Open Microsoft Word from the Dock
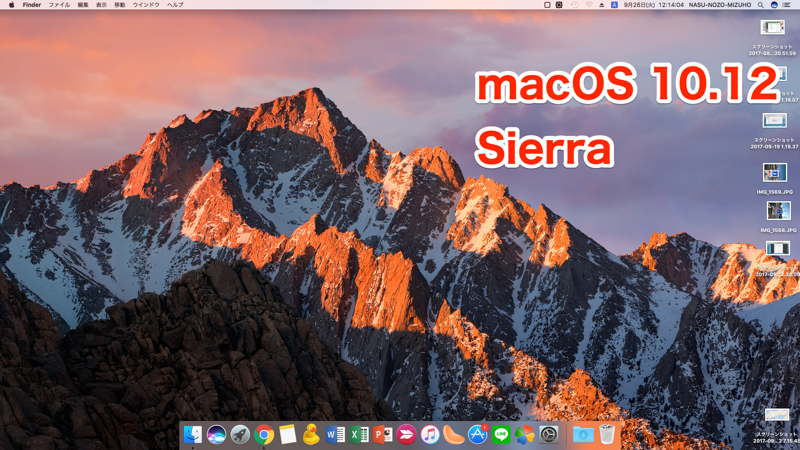 pyautogui.click(x=335, y=435)
